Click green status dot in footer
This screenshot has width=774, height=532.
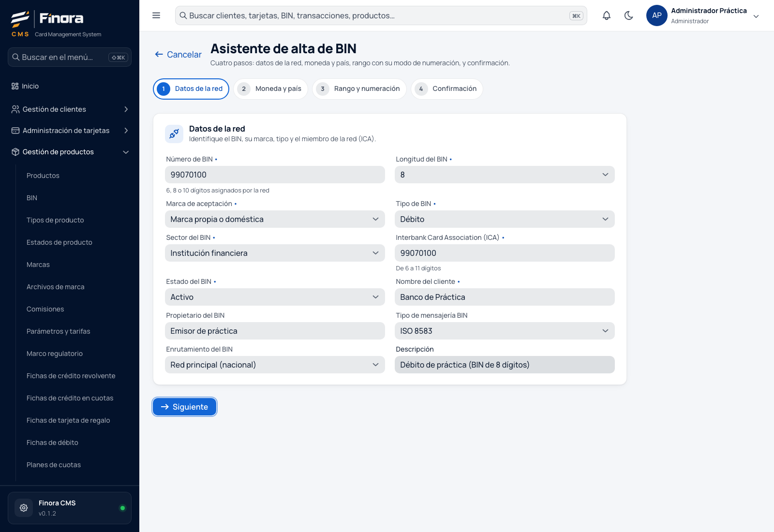click(122, 508)
